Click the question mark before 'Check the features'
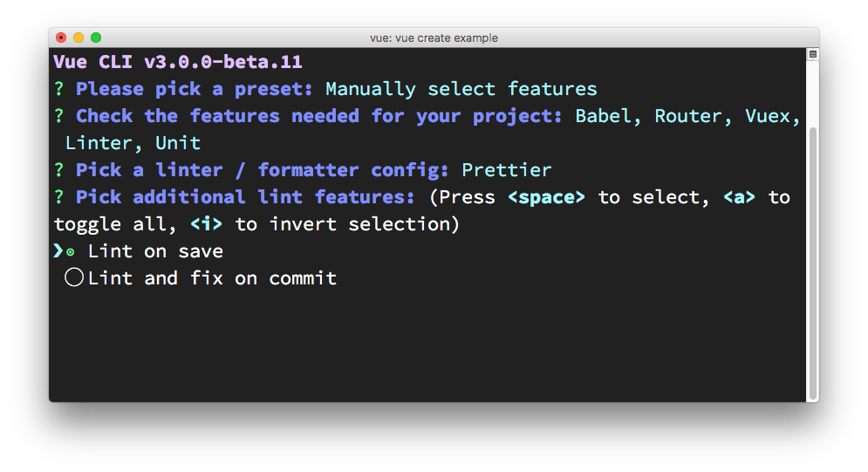The image size is (868, 472). pyautogui.click(x=59, y=116)
